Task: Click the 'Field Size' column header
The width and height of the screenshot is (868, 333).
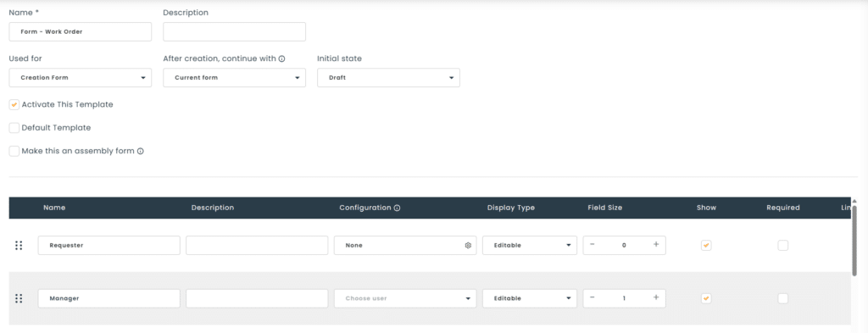Action: pyautogui.click(x=605, y=208)
